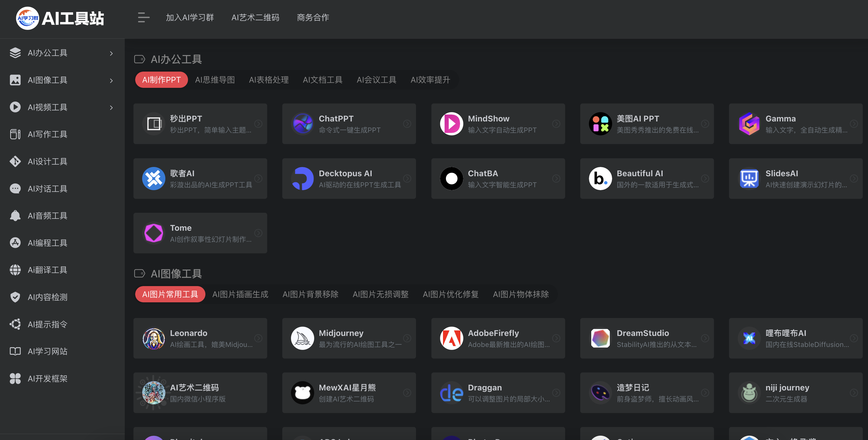
Task: Click the AI工具站 logo
Action: (x=60, y=18)
